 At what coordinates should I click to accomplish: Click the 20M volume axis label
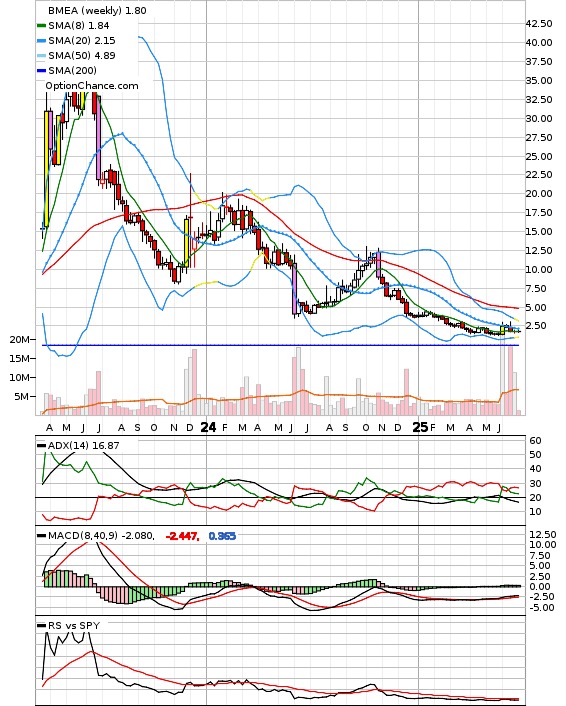click(19, 339)
